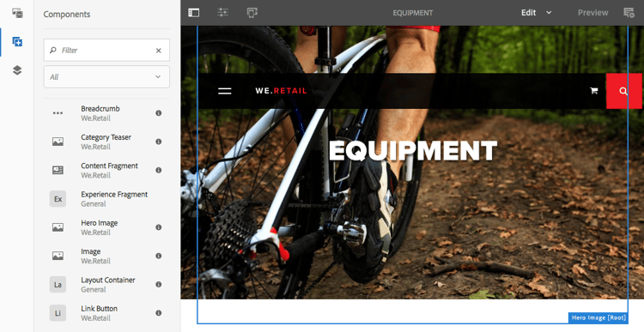Click the Edit mode label

pos(529,13)
